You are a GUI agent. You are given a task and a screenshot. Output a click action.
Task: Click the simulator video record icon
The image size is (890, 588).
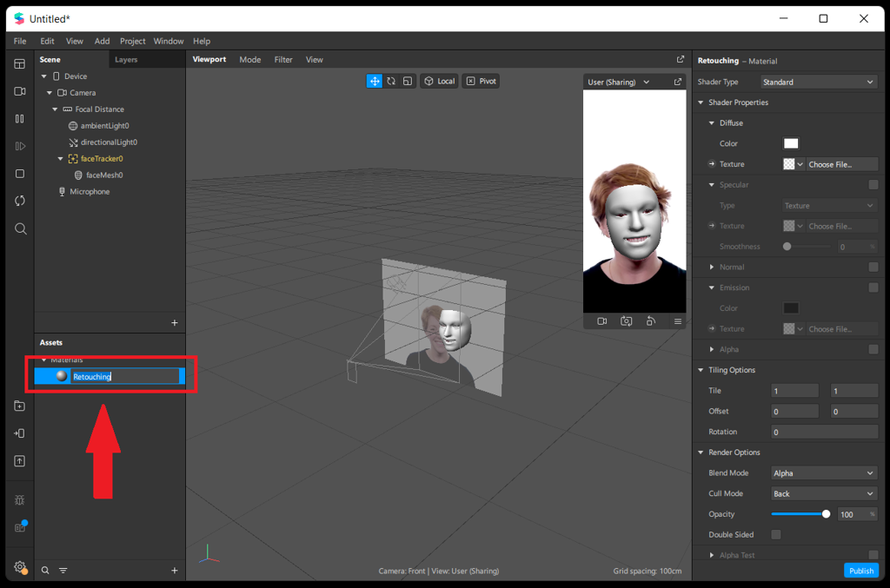pos(602,321)
